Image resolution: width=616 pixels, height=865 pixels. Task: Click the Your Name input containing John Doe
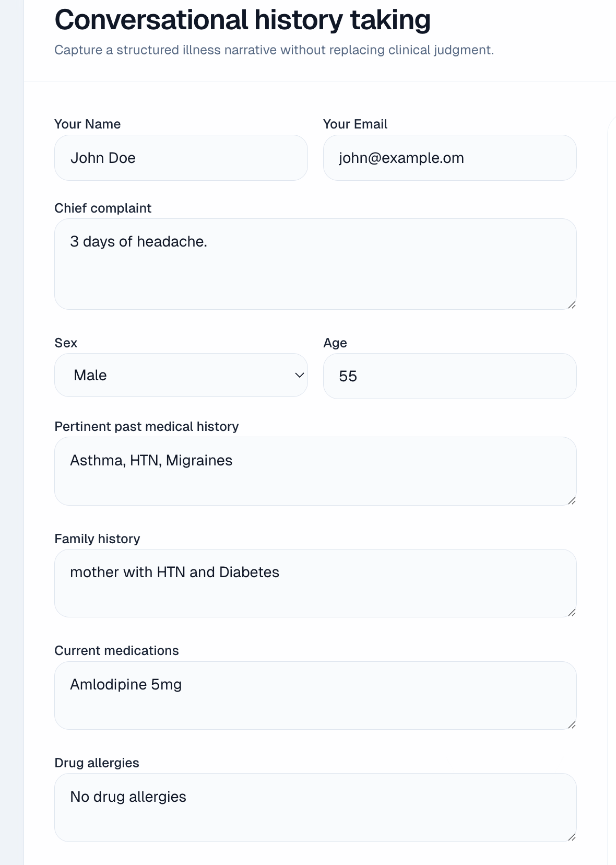[x=180, y=158]
